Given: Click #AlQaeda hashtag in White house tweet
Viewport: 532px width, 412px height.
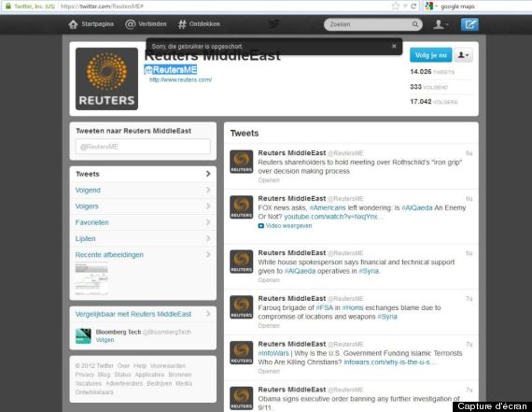Looking at the screenshot, I should click(x=300, y=271).
